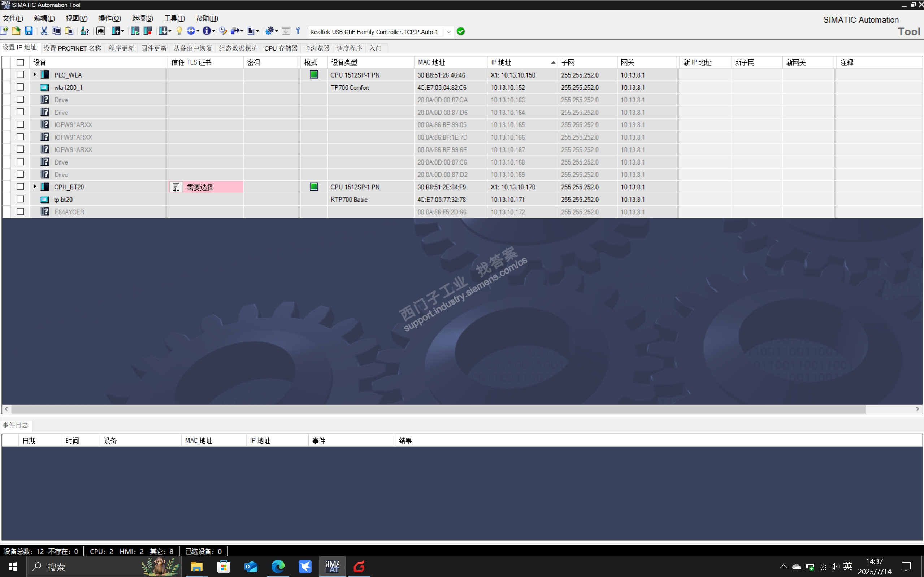Click the green checkmark status icon
924x577 pixels.
point(461,31)
